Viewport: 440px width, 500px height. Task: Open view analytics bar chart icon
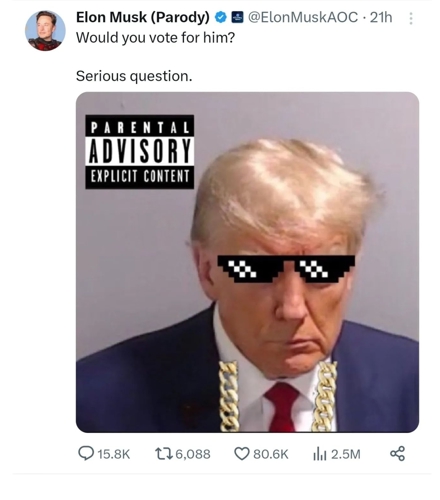click(x=319, y=454)
